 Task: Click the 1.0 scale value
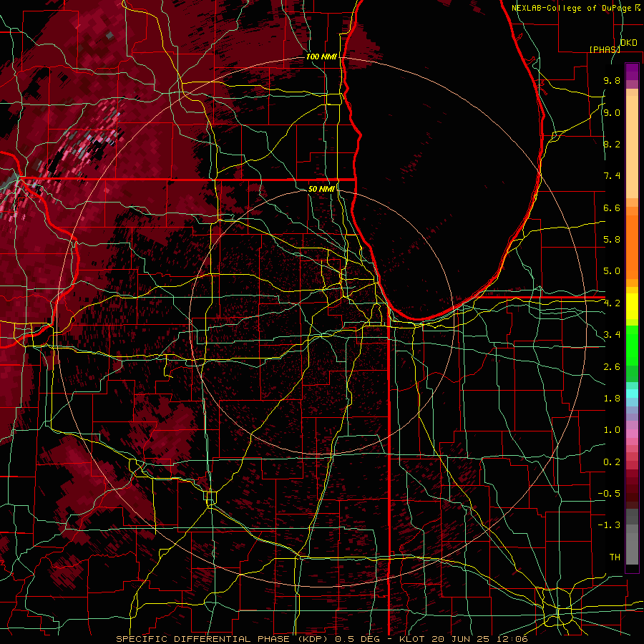click(612, 430)
